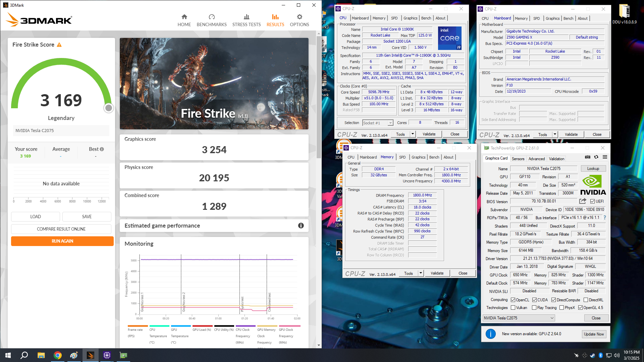644x362 pixels.
Task: Click Close button in GPU-Z window
Action: click(596, 318)
